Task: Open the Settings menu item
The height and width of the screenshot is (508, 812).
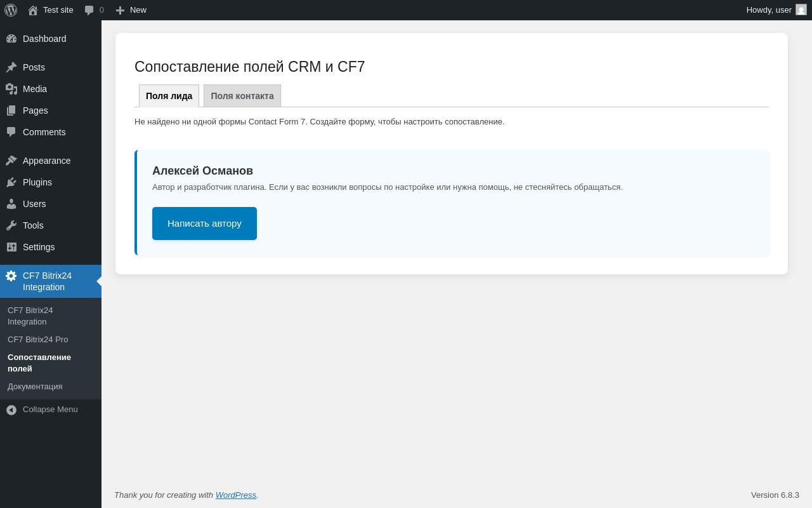Action: coord(51,247)
